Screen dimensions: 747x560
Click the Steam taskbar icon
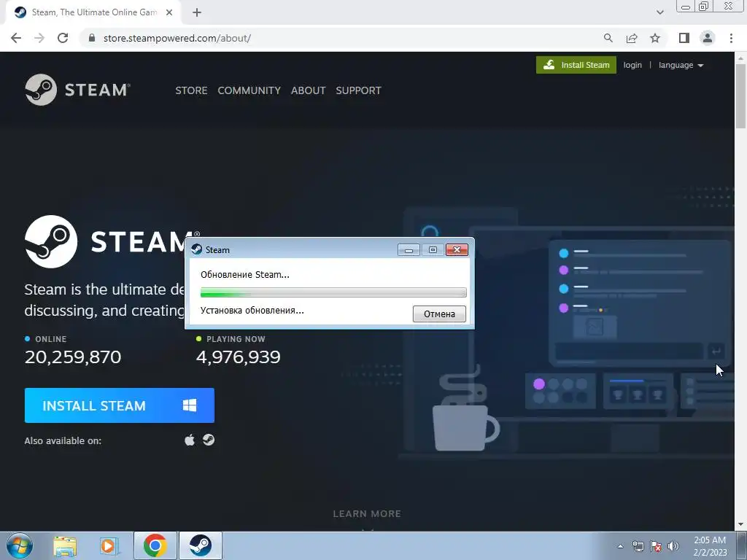201,545
